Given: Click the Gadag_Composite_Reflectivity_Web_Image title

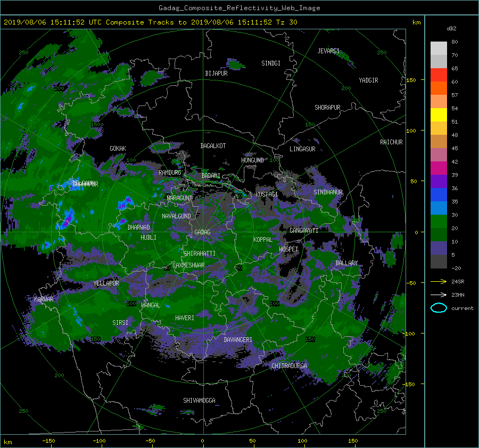Looking at the screenshot, I should [x=239, y=8].
